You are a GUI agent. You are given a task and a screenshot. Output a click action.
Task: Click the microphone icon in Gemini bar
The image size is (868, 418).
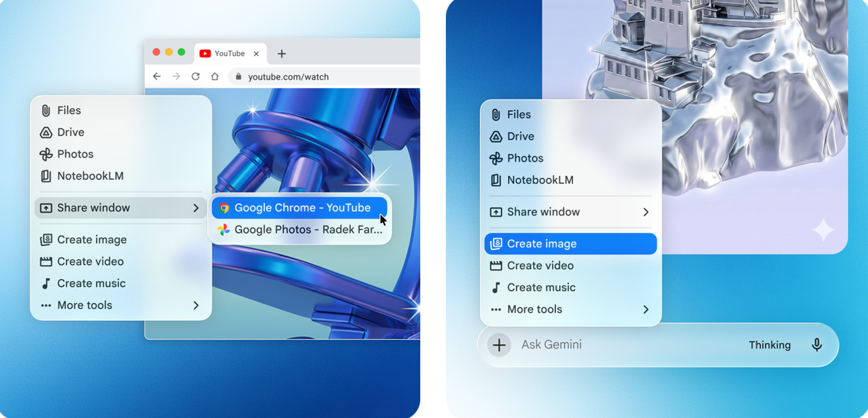coord(816,344)
